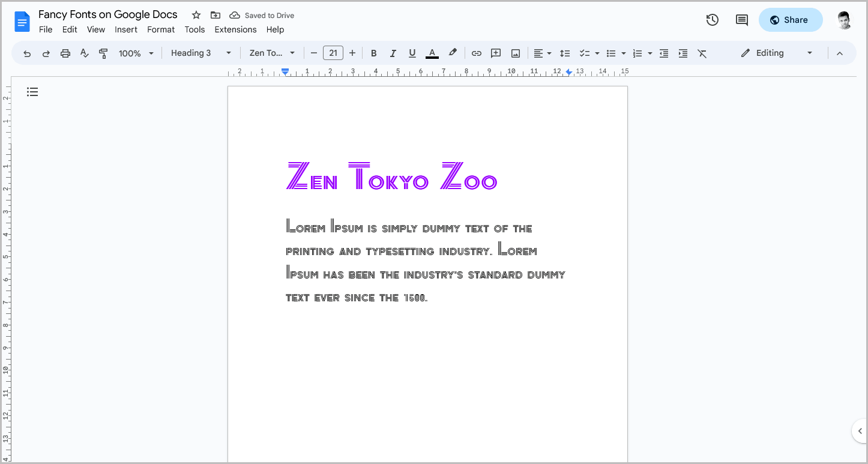Image resolution: width=868 pixels, height=464 pixels.
Task: Clear all text formatting
Action: pyautogui.click(x=702, y=53)
